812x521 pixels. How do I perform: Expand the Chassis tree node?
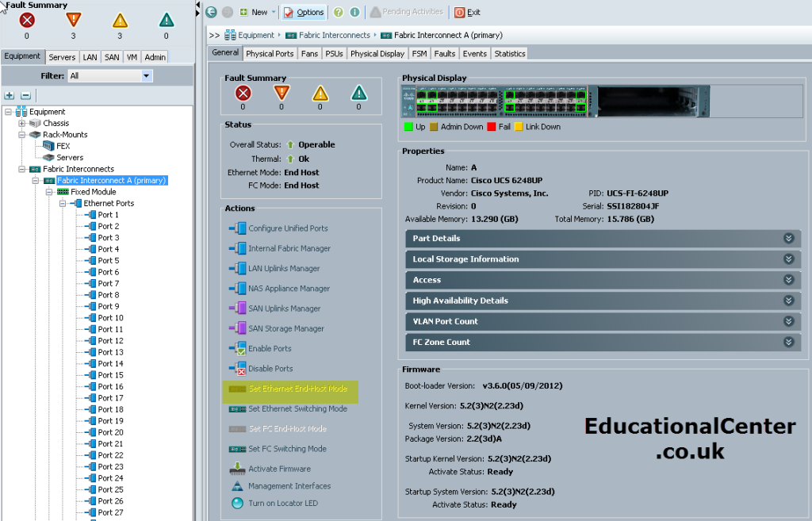(x=21, y=123)
